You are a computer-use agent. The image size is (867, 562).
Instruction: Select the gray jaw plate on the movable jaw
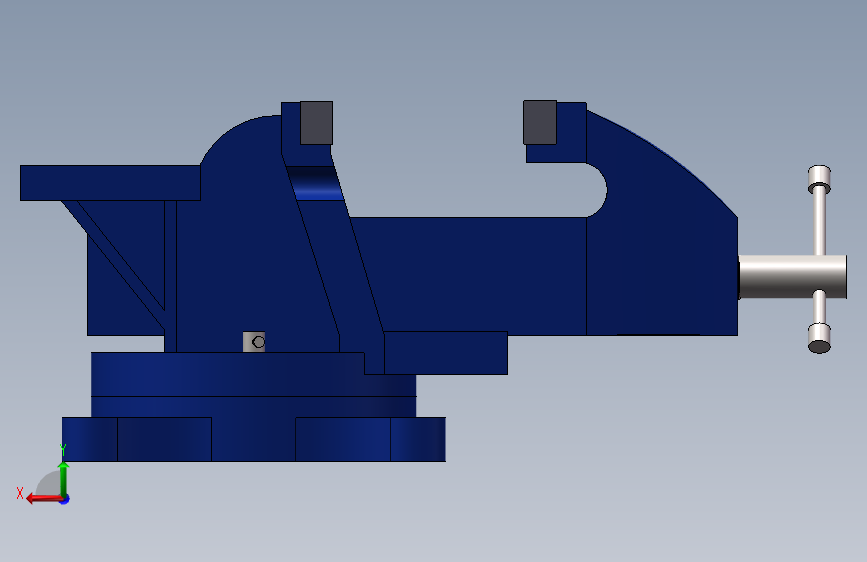(x=540, y=122)
